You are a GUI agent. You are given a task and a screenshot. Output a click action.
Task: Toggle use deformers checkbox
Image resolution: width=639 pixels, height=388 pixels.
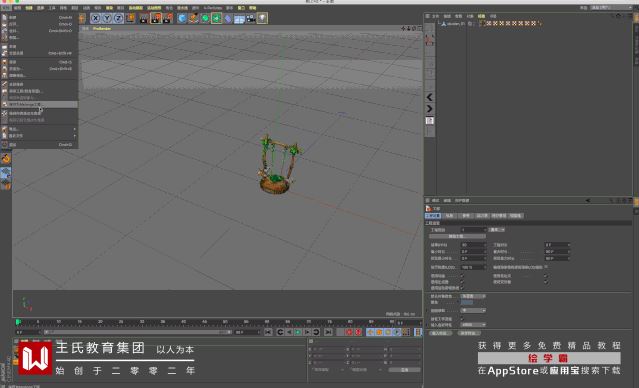click(x=545, y=282)
